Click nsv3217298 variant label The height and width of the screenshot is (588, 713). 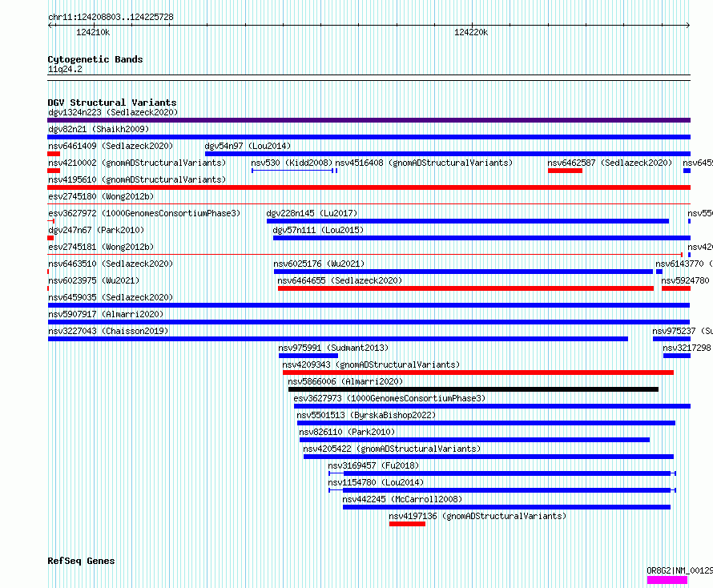[x=687, y=348]
